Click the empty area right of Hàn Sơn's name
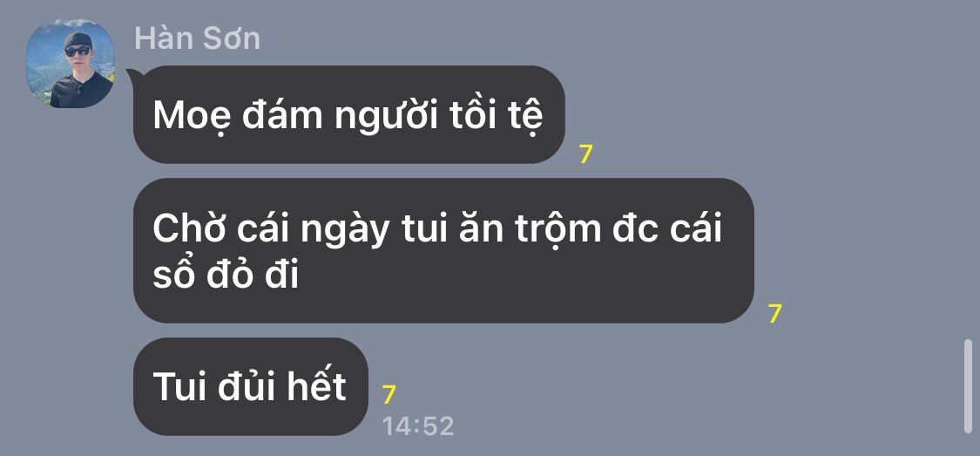This screenshot has width=980, height=456. tap(563, 38)
